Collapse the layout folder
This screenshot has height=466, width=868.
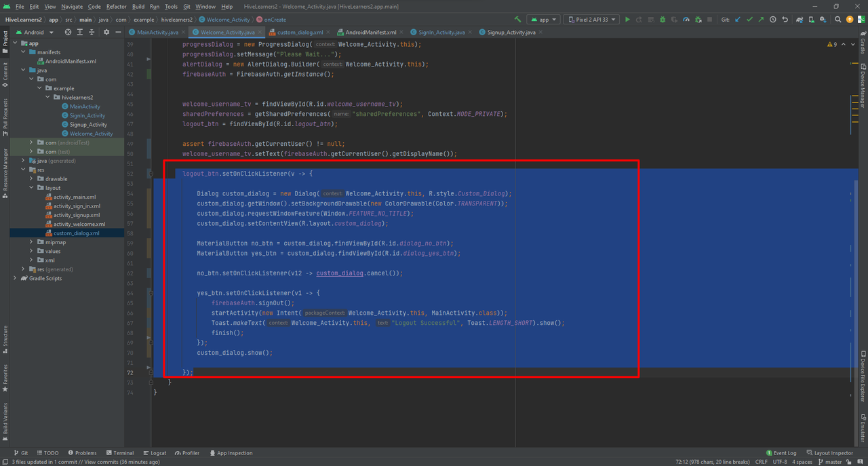31,188
